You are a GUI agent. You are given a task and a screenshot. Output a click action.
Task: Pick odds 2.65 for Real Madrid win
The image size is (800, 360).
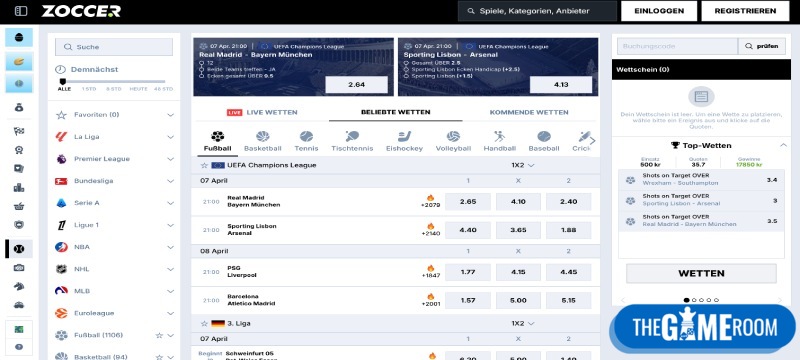468,201
